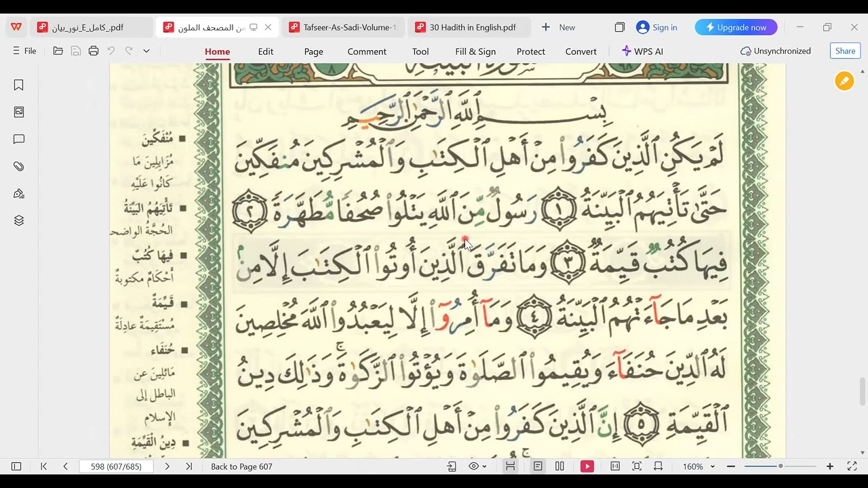Open the Convert ribbon tab
The height and width of the screenshot is (488, 868).
pos(581,52)
